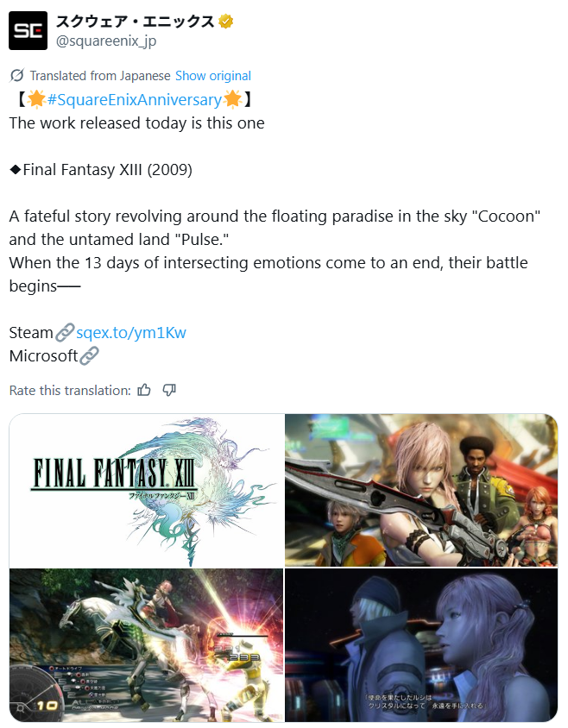This screenshot has height=728, width=568.
Task: Click the translation icon beside 'Translated from Japanese'
Action: point(16,75)
